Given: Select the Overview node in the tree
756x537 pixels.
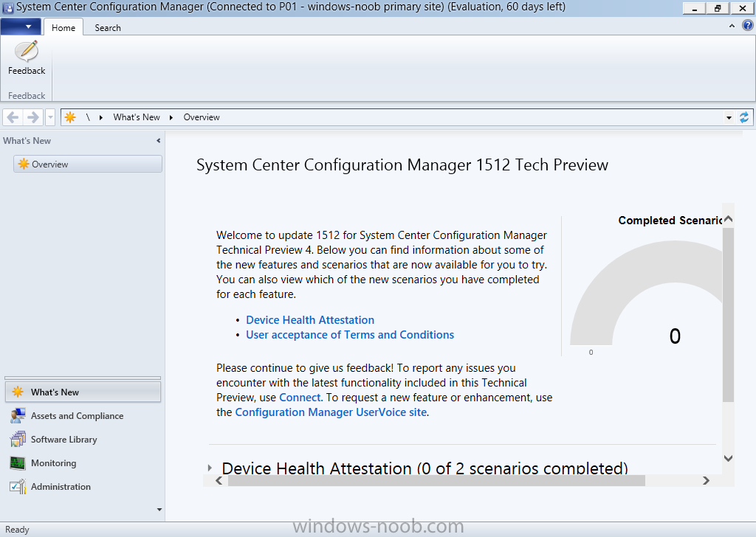Looking at the screenshot, I should pos(88,164).
